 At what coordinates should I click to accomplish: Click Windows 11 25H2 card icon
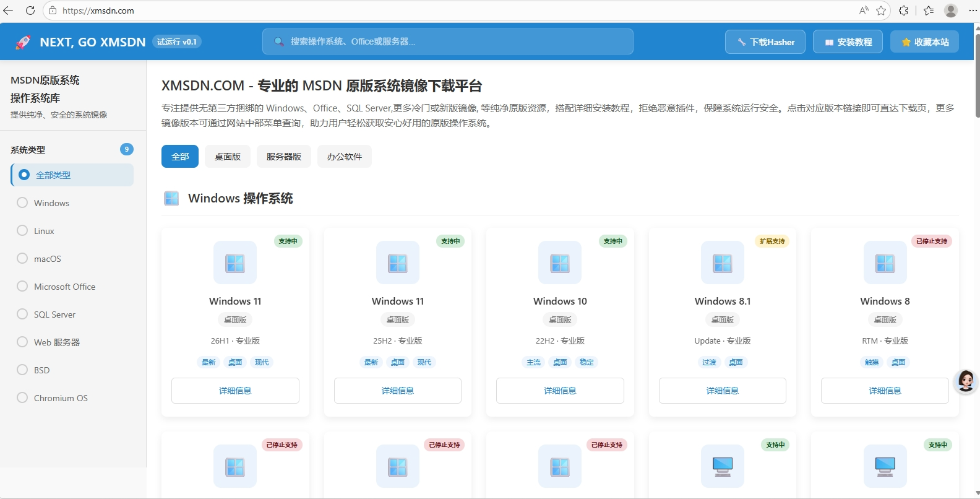pos(398,263)
